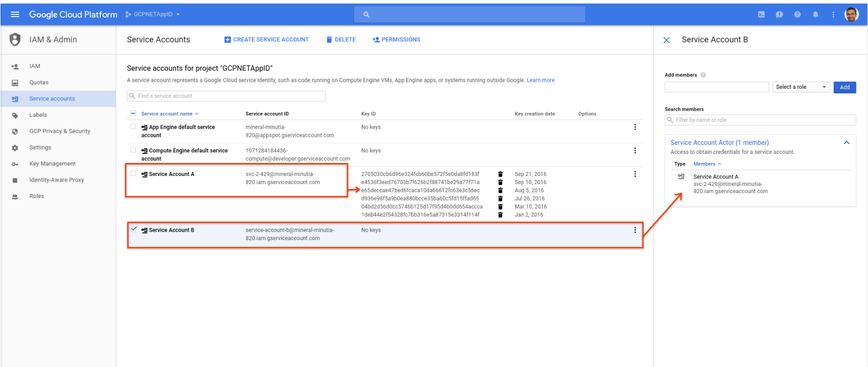The height and width of the screenshot is (367, 868).
Task: Open options menu for Compute Engine default account
Action: [x=635, y=150]
